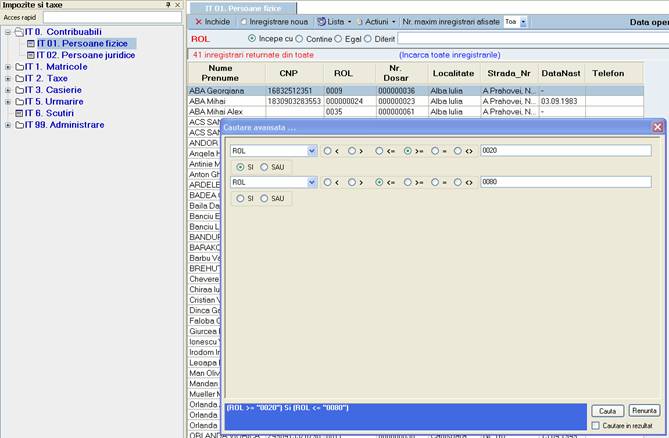Click the Inchide red X icon
The height and width of the screenshot is (438, 669).
pyautogui.click(x=198, y=21)
